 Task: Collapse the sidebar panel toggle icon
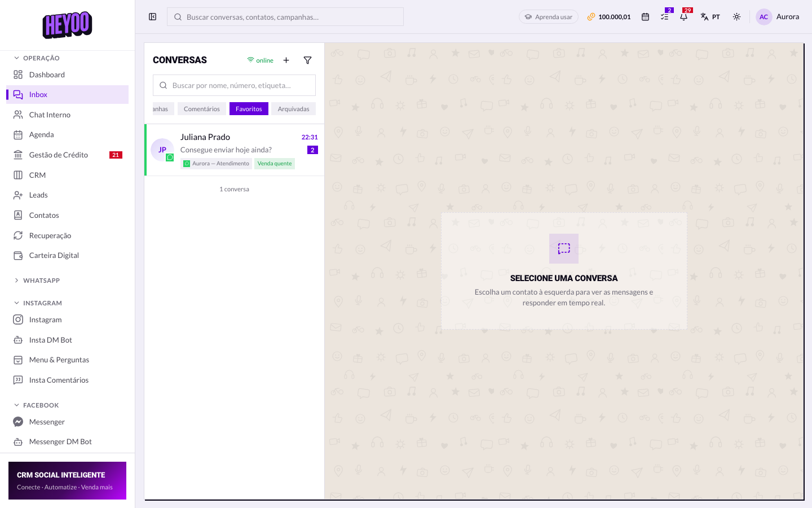coord(152,17)
